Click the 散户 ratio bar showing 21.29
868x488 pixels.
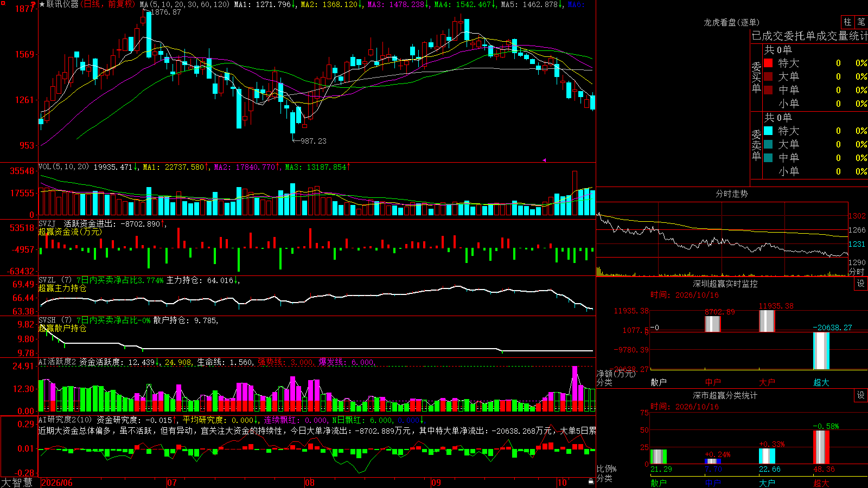(x=659, y=457)
